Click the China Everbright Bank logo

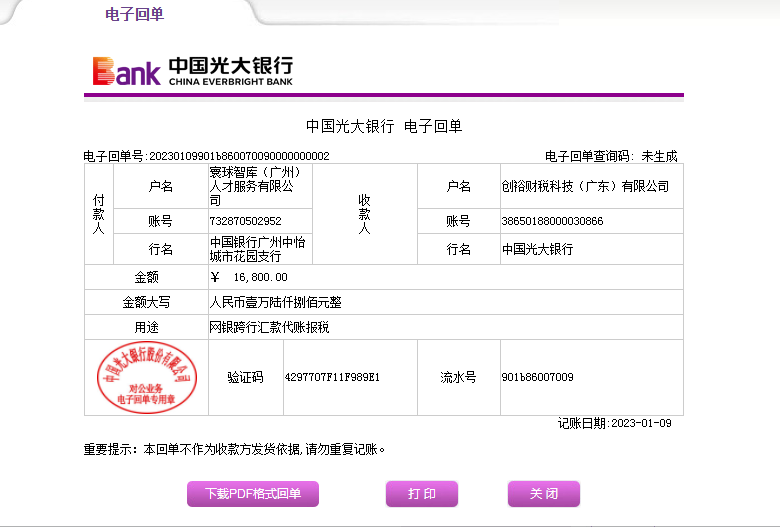point(193,71)
